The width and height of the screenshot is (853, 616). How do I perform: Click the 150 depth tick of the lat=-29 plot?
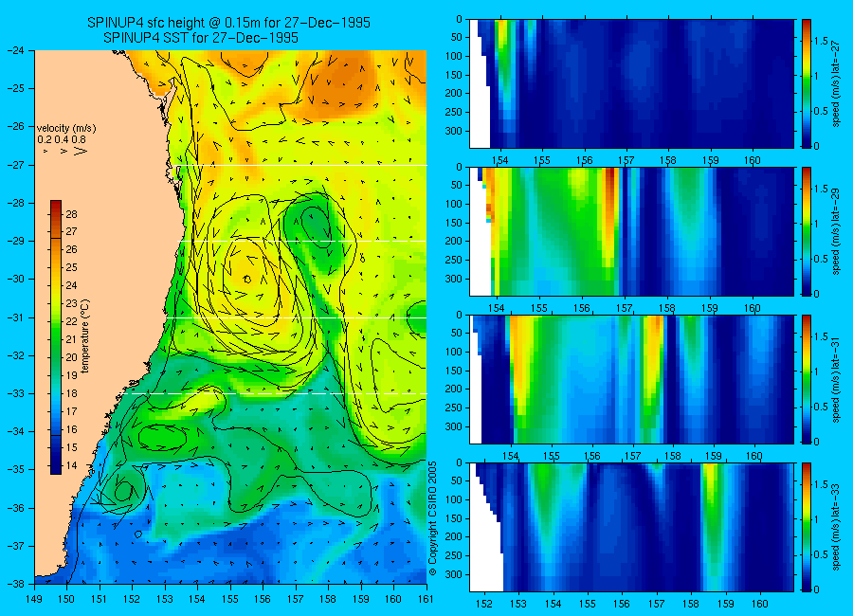(x=454, y=223)
